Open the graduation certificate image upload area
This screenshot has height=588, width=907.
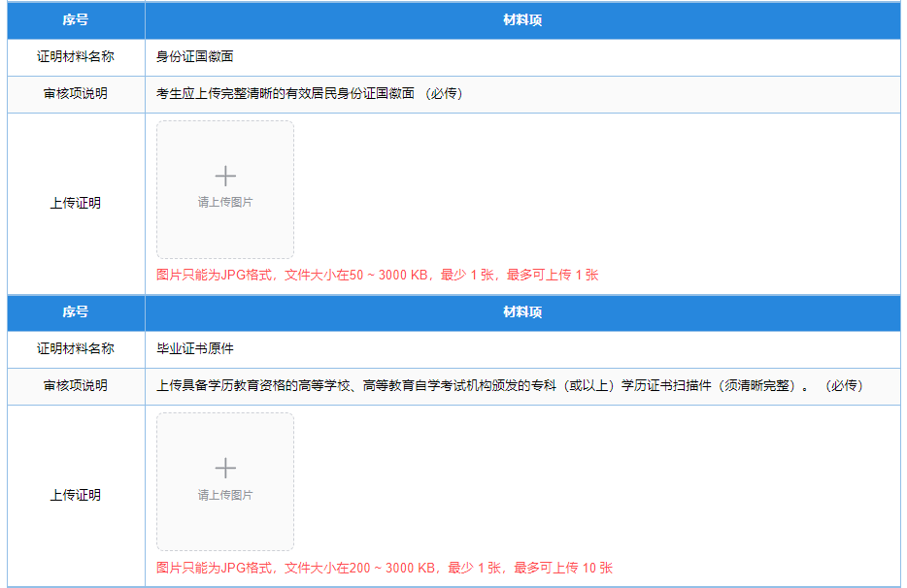pyautogui.click(x=225, y=481)
